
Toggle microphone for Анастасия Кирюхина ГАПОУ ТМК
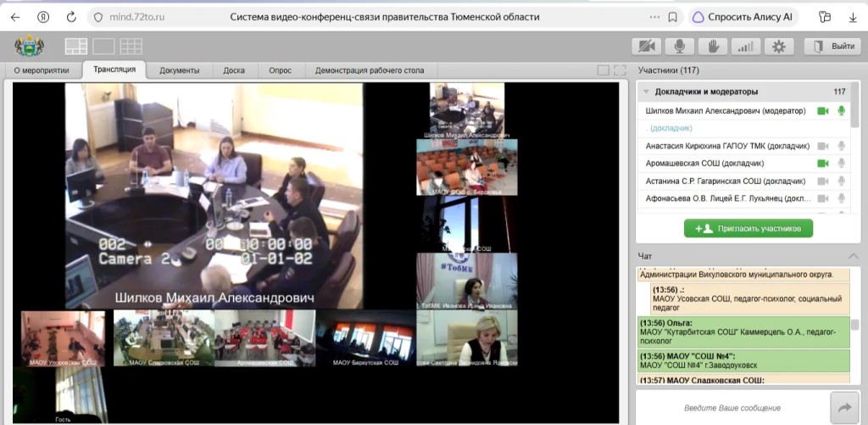point(842,146)
